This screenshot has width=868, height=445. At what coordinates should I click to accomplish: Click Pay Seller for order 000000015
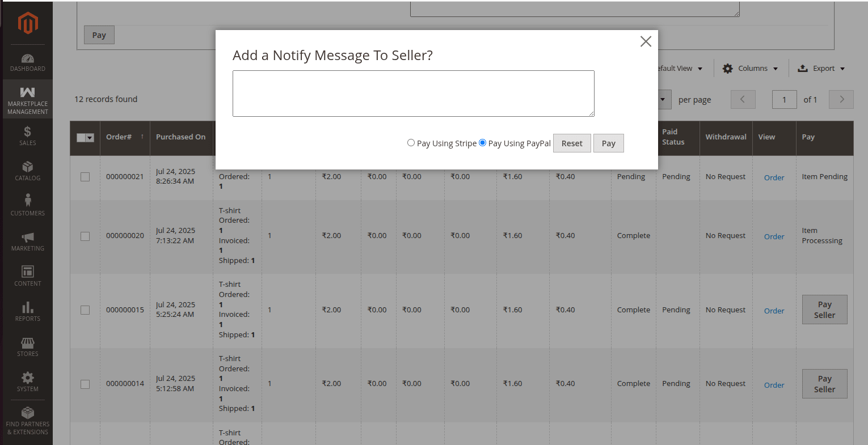[824, 310]
